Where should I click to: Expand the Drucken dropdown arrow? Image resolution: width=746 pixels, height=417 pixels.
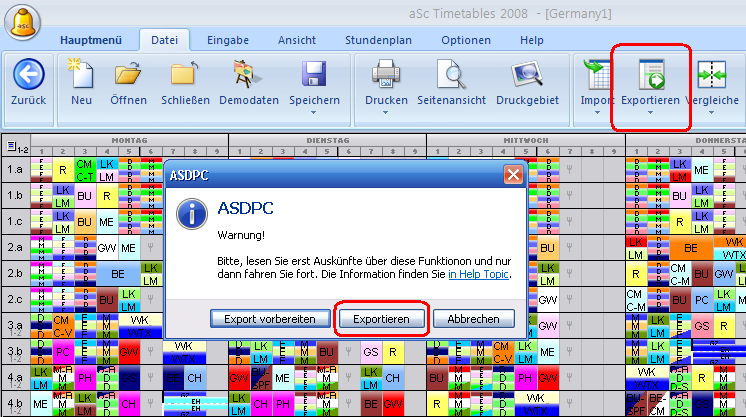coord(385,113)
